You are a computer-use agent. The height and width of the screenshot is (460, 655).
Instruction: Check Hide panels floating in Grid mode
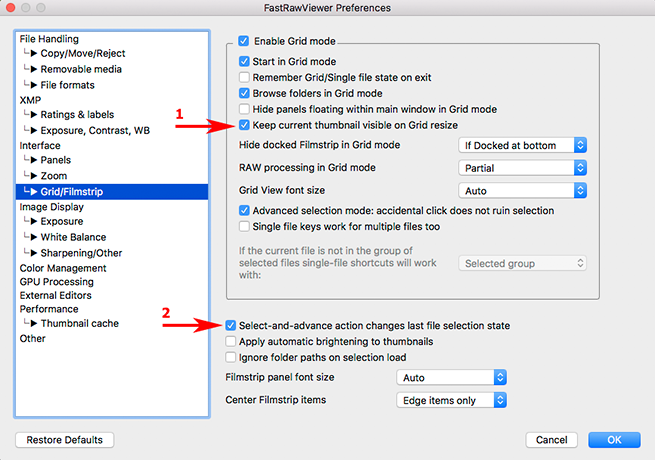pos(245,109)
